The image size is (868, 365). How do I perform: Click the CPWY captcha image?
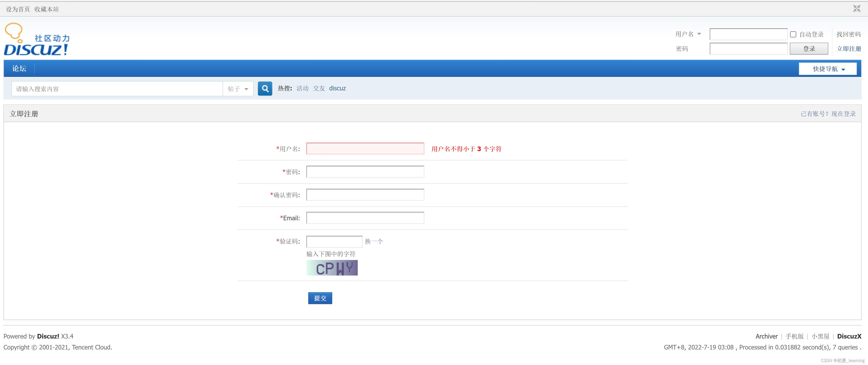point(332,268)
